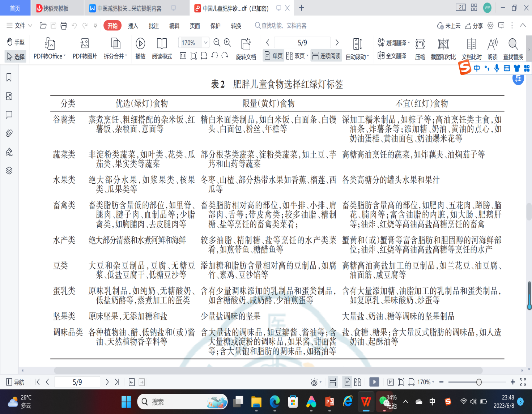Open bookmark panel in left sidebar

[x=9, y=77]
